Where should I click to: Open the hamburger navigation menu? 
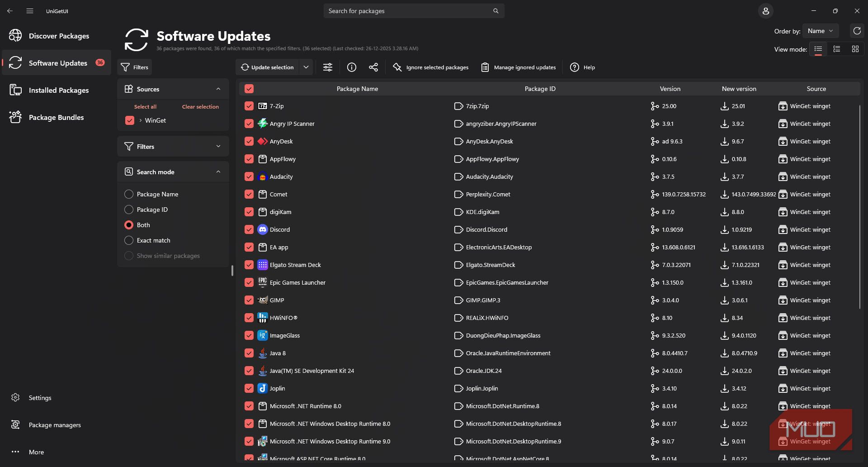click(30, 11)
